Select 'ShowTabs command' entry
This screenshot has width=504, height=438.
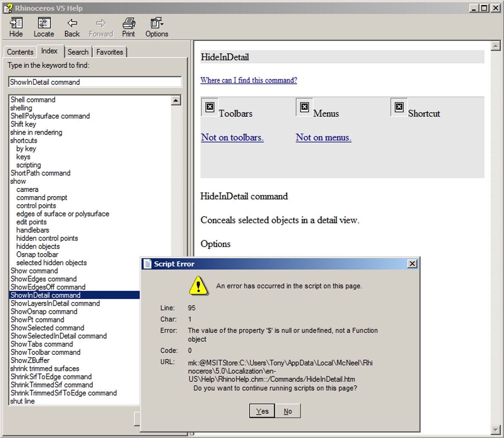[42, 344]
